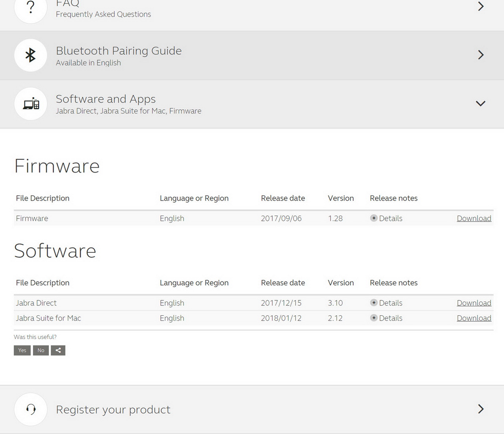
Task: Click the FAQ question mark icon
Action: 31,7
